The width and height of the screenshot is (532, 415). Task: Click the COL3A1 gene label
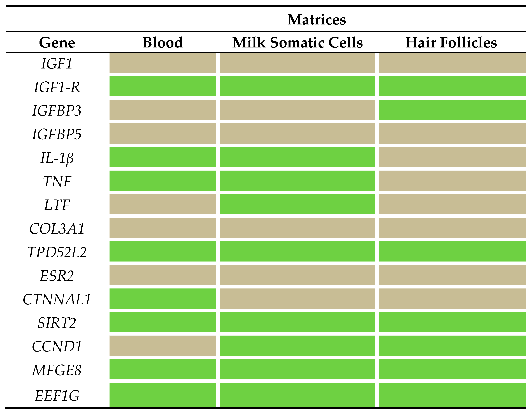tap(57, 228)
